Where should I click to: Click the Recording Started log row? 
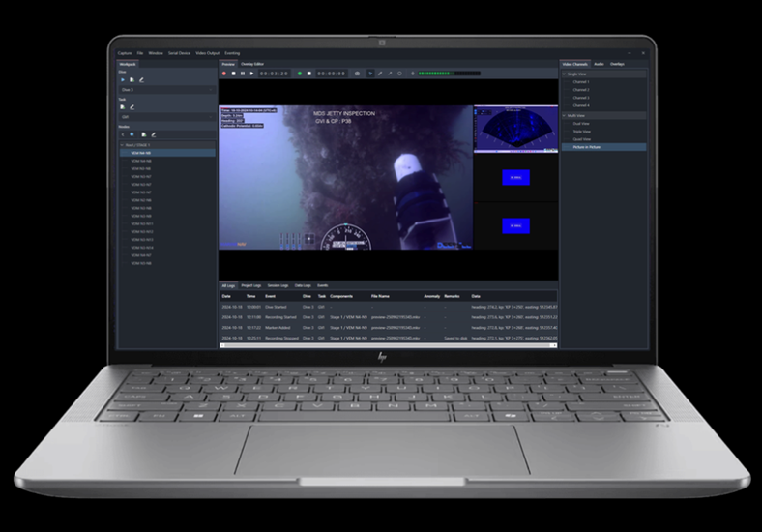click(x=389, y=317)
